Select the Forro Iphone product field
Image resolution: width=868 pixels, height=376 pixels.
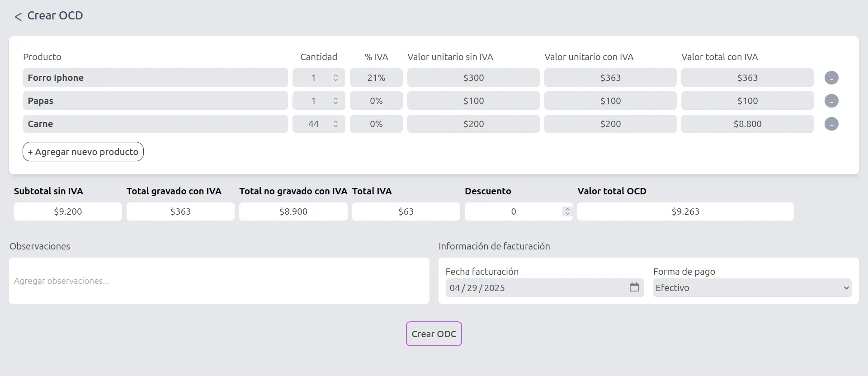coord(156,78)
